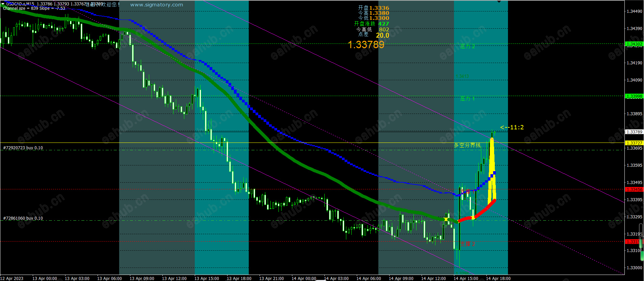Open the www.sigmatory.com link
This screenshot has width=644, height=281.
[157, 5]
